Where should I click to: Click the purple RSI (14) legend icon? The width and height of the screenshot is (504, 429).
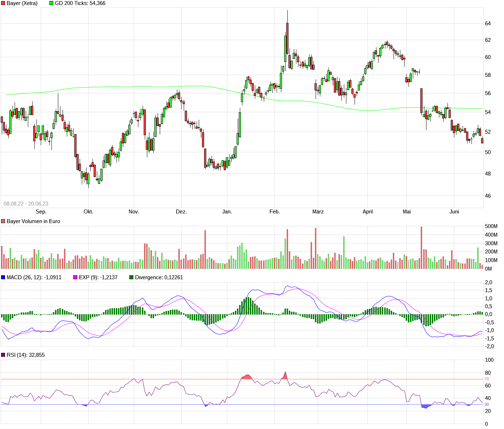coord(3,355)
